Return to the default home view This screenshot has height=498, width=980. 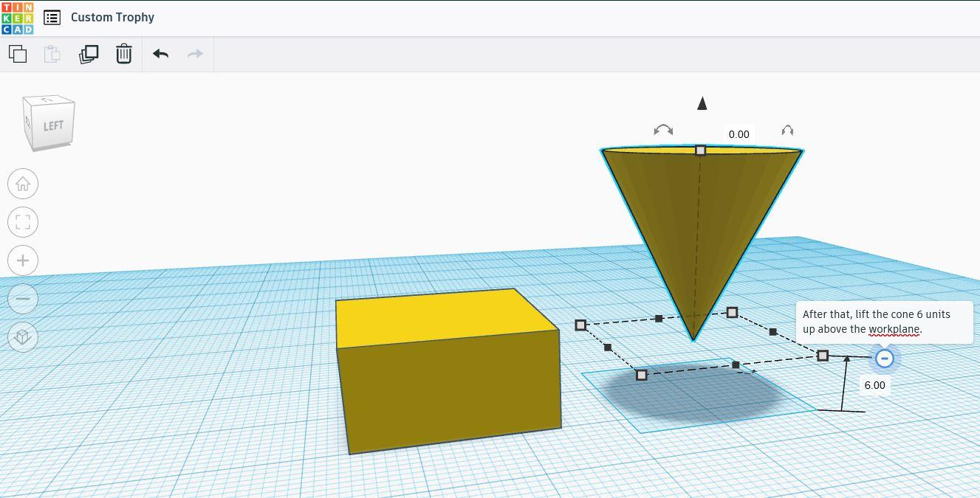click(23, 183)
